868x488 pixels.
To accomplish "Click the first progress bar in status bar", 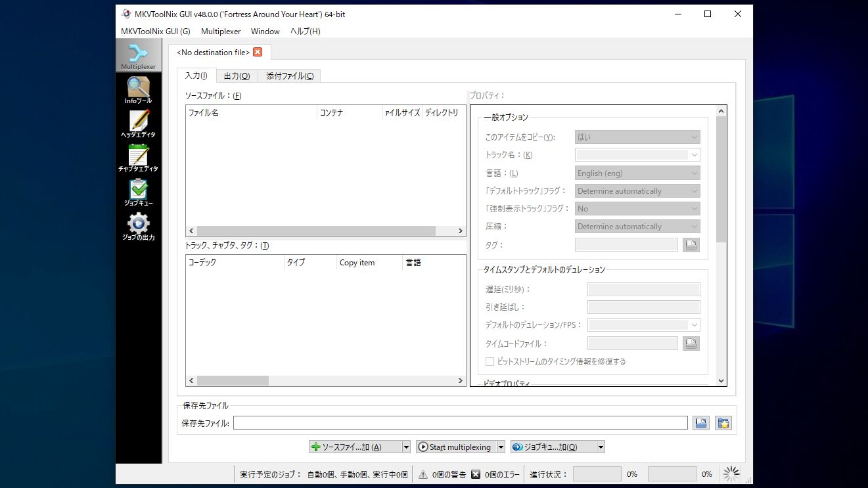I will (597, 474).
